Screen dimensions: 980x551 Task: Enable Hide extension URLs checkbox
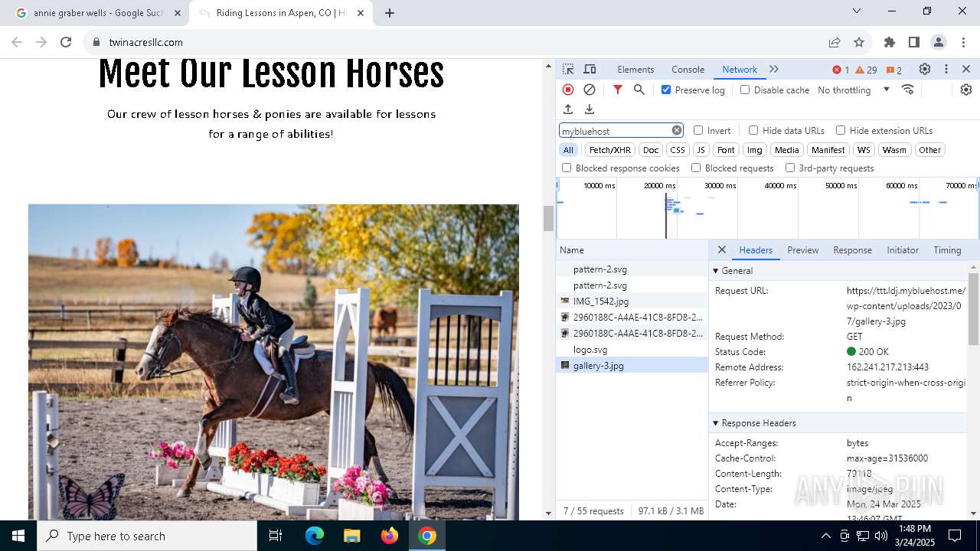(x=841, y=130)
